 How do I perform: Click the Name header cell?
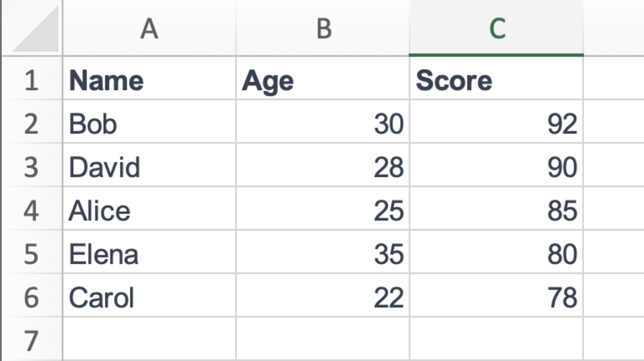click(149, 78)
